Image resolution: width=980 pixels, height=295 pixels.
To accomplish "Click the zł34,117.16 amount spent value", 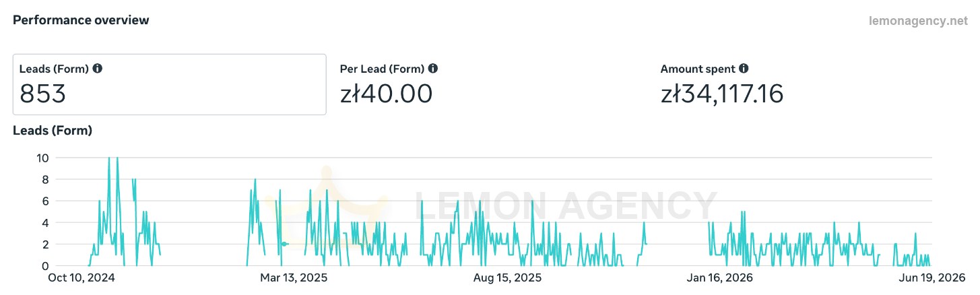I will (722, 94).
